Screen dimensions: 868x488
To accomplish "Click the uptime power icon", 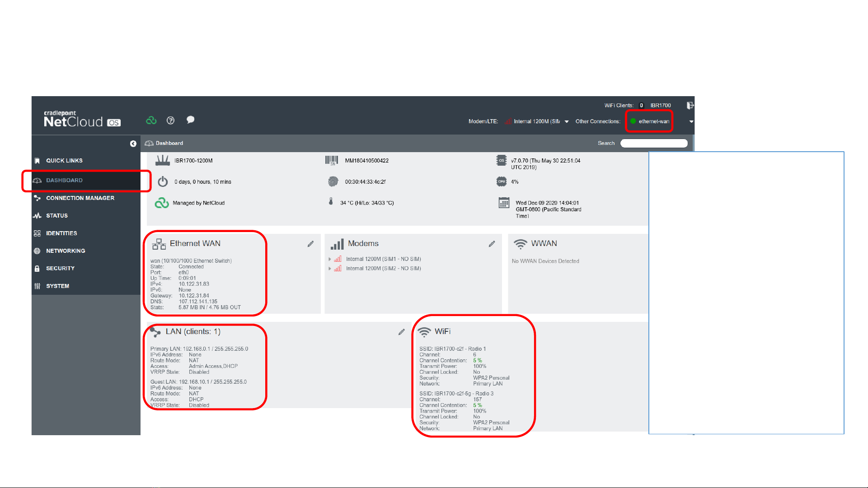I will (163, 181).
